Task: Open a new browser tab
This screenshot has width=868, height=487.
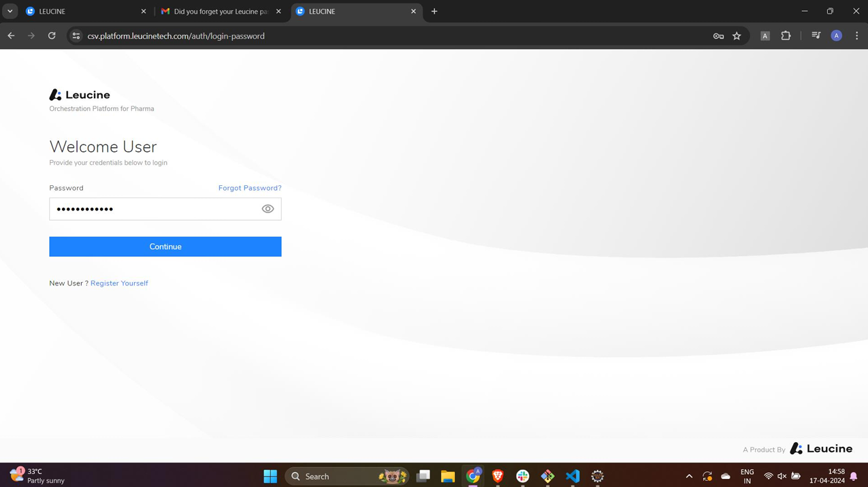Action: click(x=434, y=12)
